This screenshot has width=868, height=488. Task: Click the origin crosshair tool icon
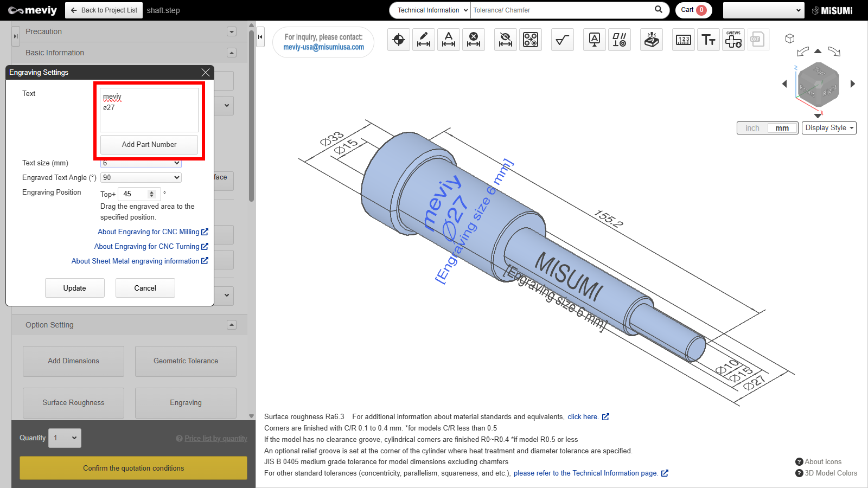(x=399, y=40)
